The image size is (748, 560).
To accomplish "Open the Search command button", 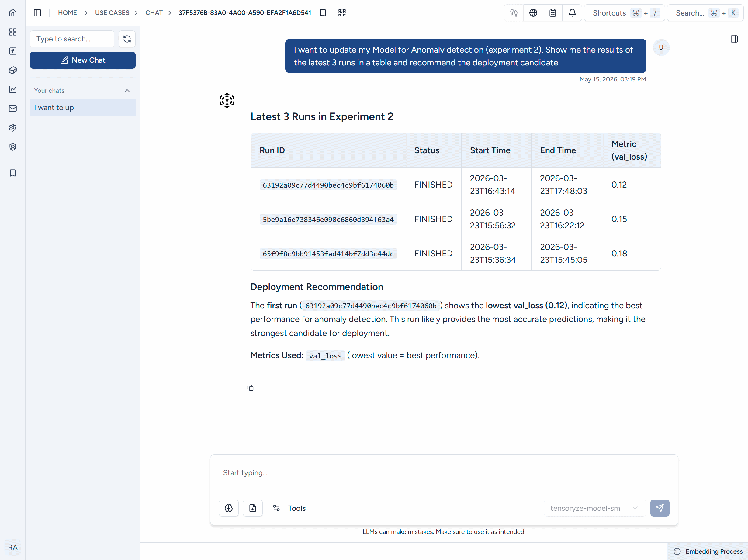I will click(705, 13).
